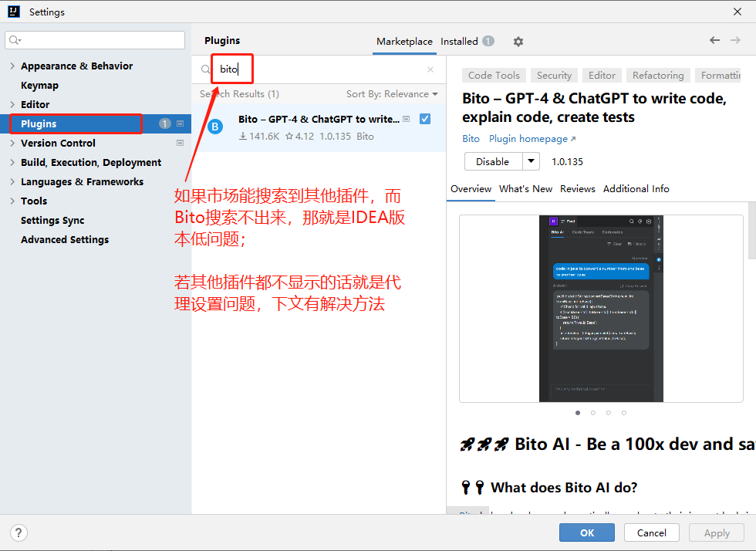Click the Search Results (1) label

pos(240,94)
